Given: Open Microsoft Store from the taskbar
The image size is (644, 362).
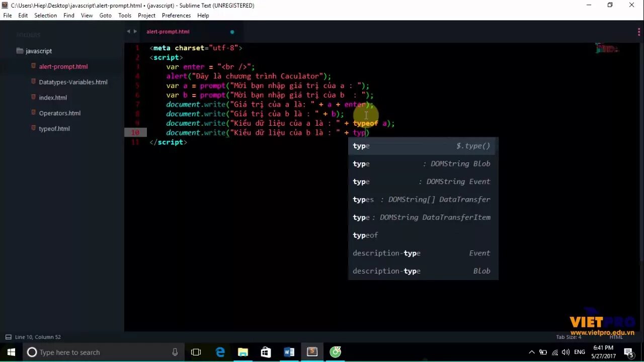Looking at the screenshot, I should [x=266, y=352].
